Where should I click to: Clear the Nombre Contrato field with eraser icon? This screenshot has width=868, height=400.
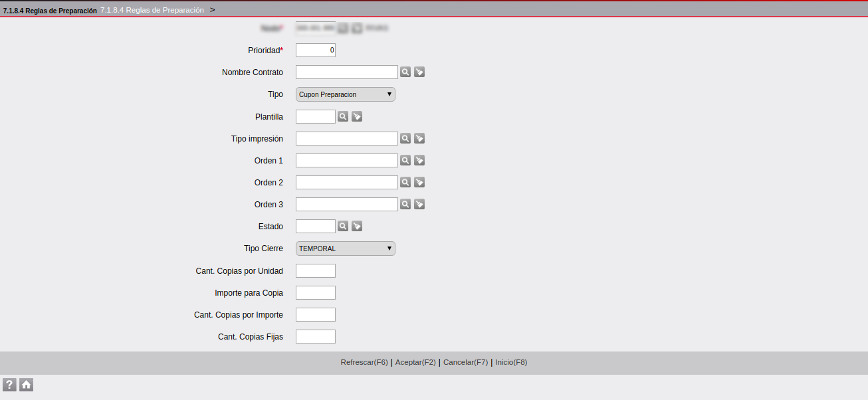(419, 72)
